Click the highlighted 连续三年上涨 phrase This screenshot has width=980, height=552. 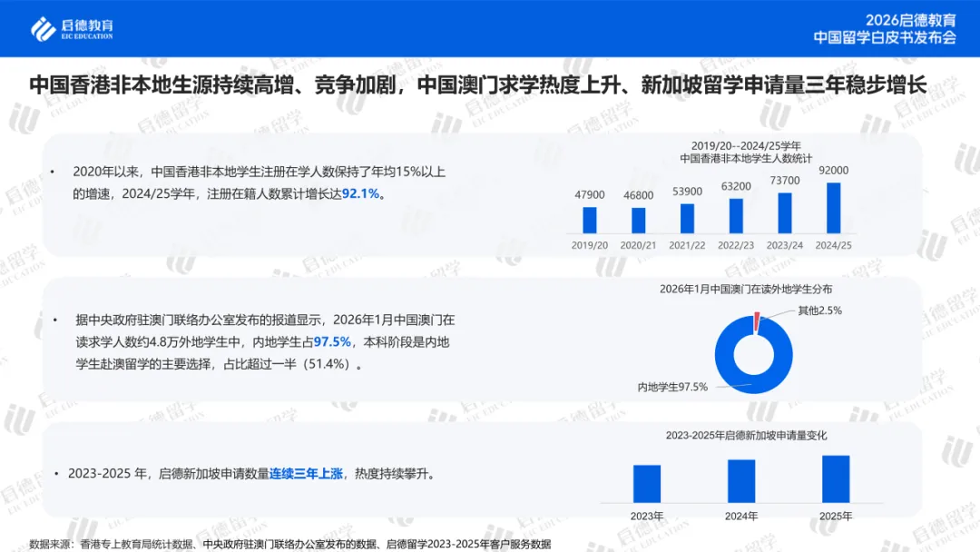307,474
